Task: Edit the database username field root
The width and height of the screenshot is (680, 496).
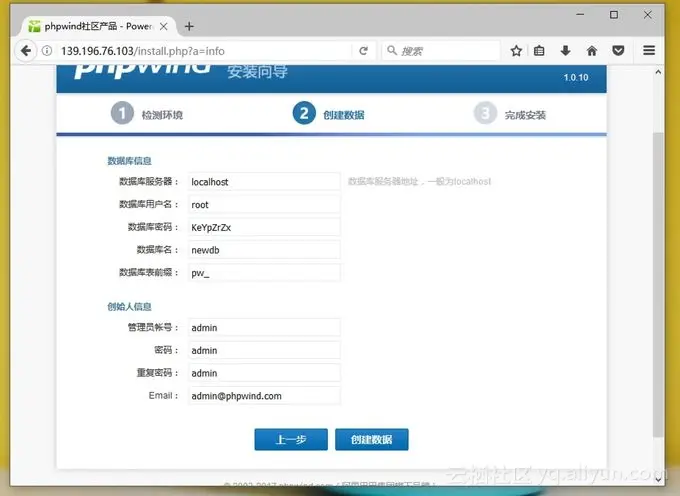Action: (264, 205)
